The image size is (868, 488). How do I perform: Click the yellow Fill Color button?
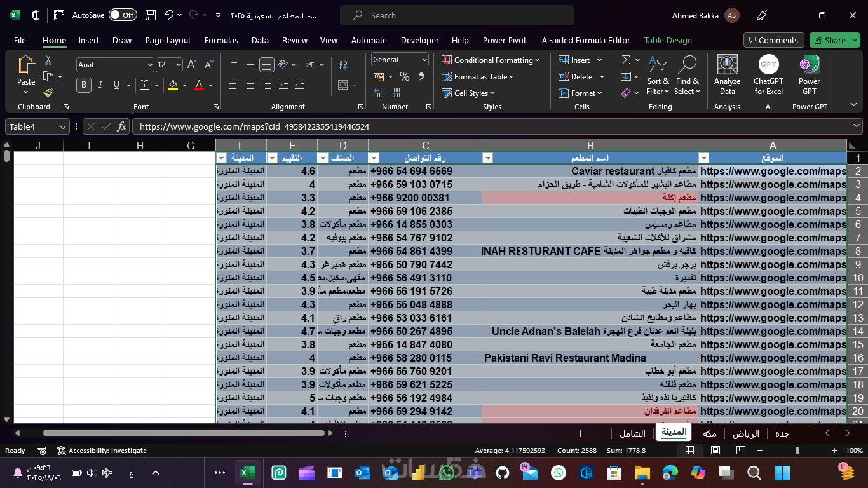pyautogui.click(x=173, y=85)
